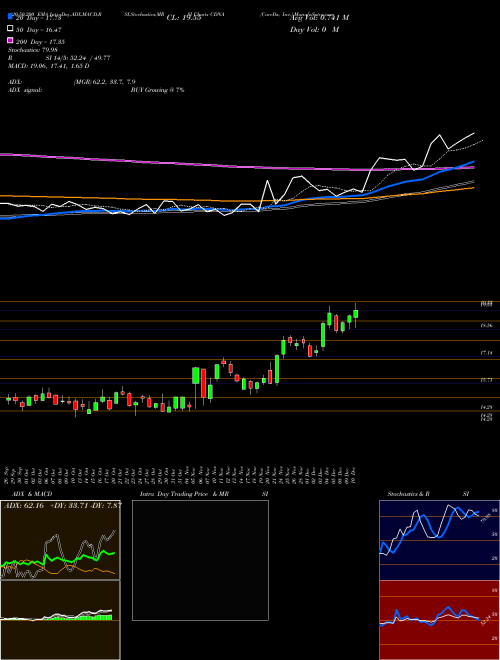The width and height of the screenshot is (500, 660).
Task: Click the last green candlestick on the price chart
Action: [x=356, y=314]
